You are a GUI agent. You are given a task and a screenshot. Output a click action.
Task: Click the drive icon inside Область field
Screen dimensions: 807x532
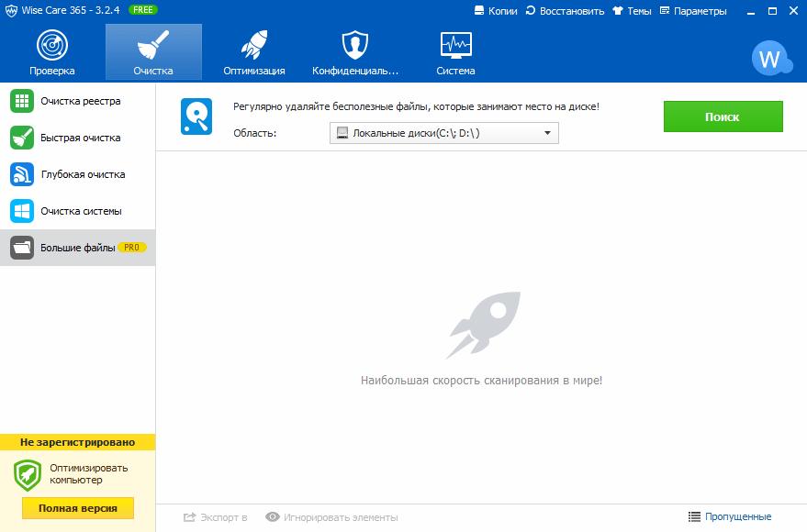point(342,133)
